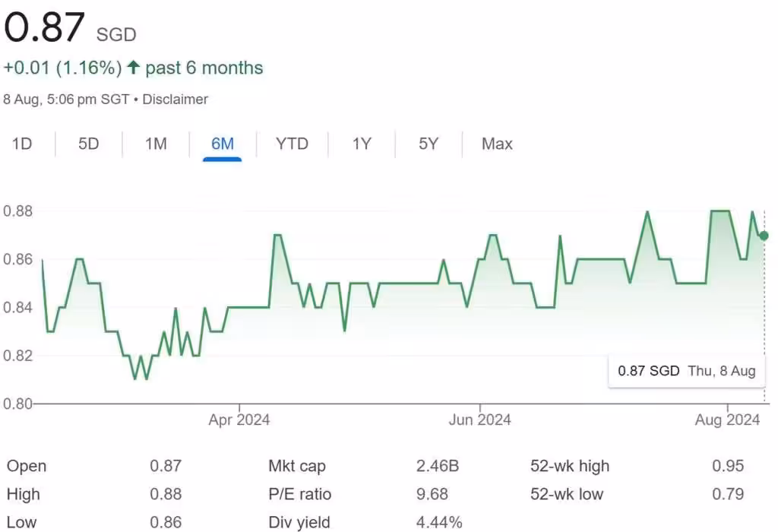Click the Open price value 0.87
The height and width of the screenshot is (532, 778).
point(167,466)
